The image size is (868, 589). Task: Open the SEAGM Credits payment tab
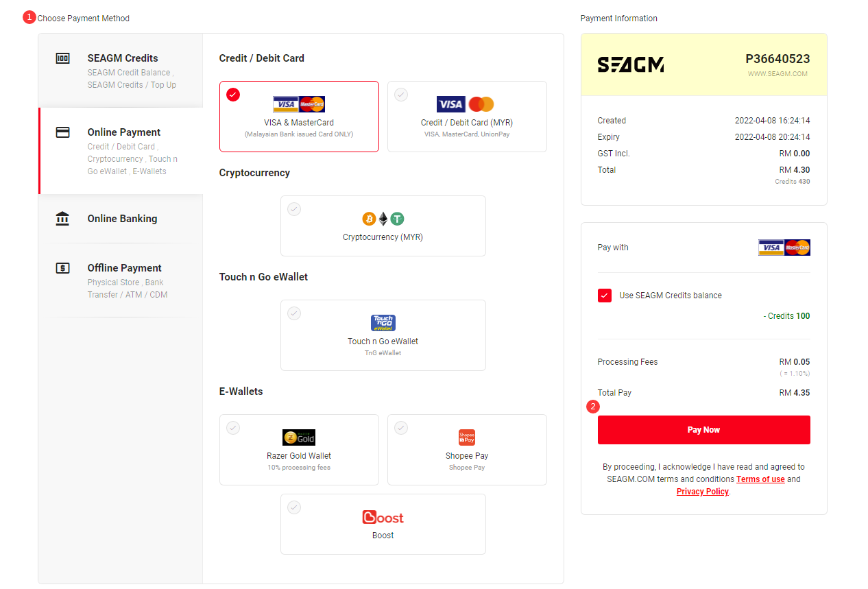pos(121,71)
